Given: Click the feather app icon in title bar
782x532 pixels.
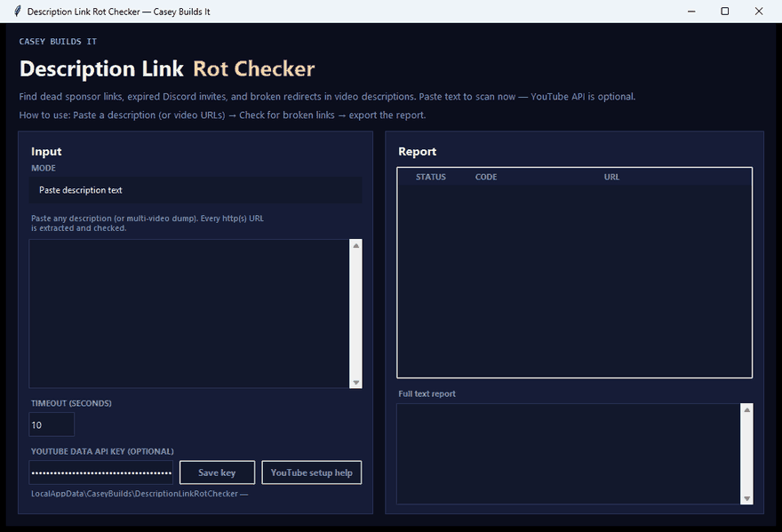Looking at the screenshot, I should click(18, 11).
